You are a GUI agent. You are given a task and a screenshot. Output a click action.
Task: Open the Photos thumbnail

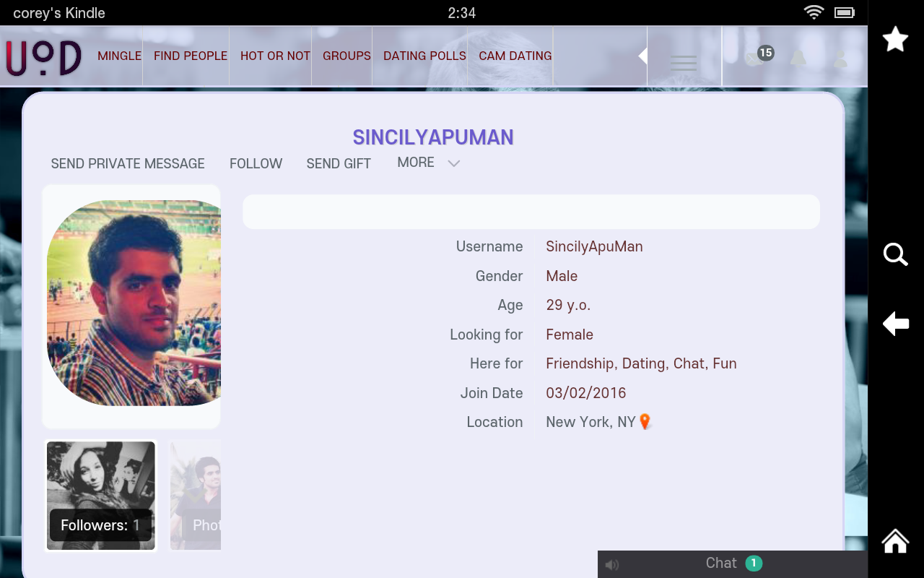coord(196,496)
